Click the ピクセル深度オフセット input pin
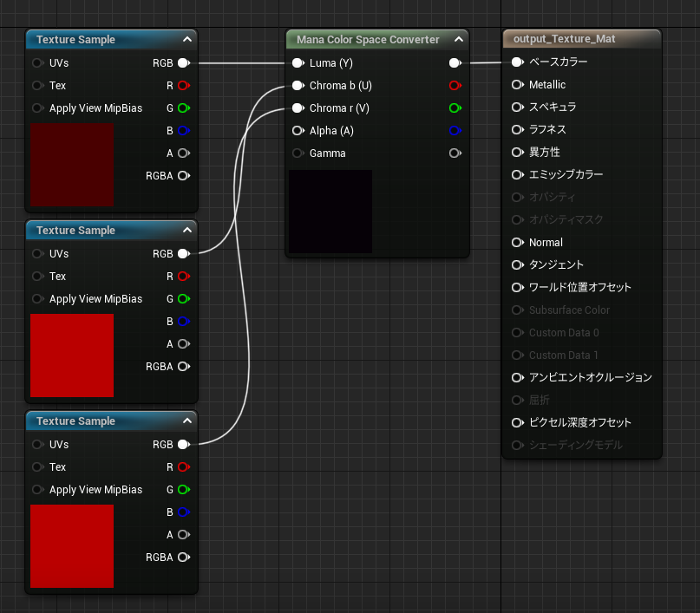Viewport: 700px width, 613px height. coord(518,422)
